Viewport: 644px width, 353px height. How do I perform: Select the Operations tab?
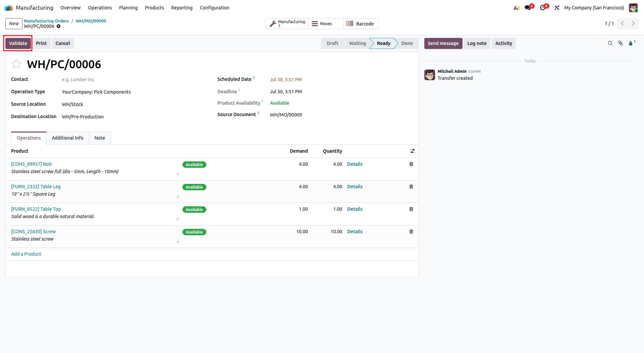[x=29, y=138]
